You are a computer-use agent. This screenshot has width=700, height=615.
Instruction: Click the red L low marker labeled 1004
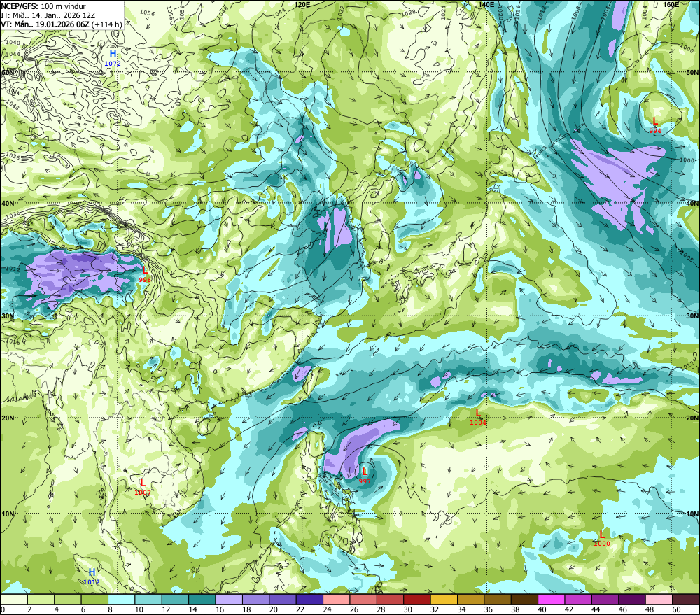pos(477,413)
